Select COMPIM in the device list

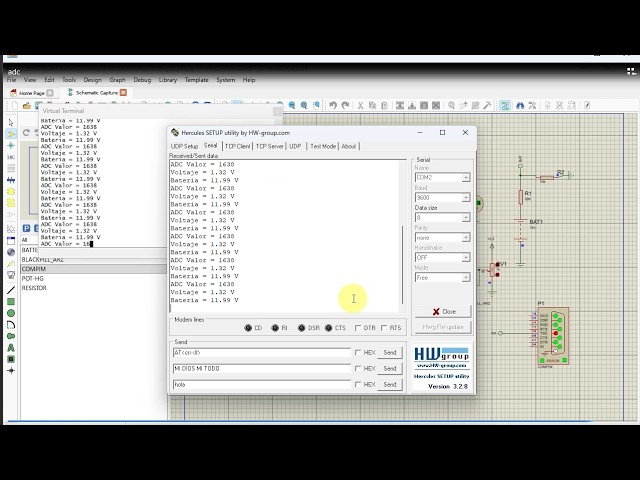(93, 269)
